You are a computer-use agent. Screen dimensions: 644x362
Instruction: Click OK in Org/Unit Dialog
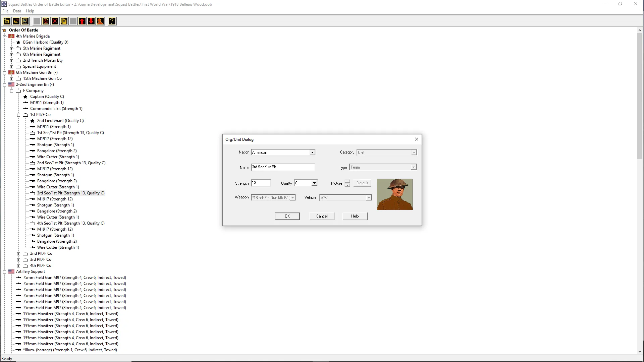287,216
